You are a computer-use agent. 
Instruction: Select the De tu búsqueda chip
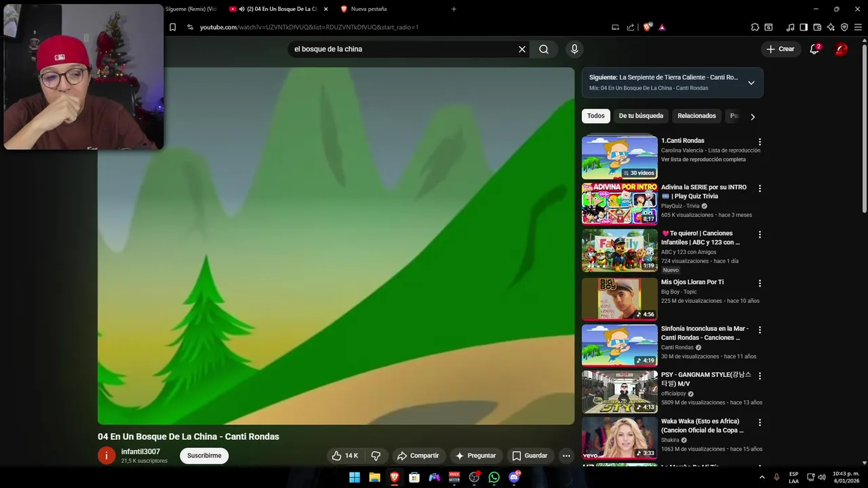[x=641, y=116]
